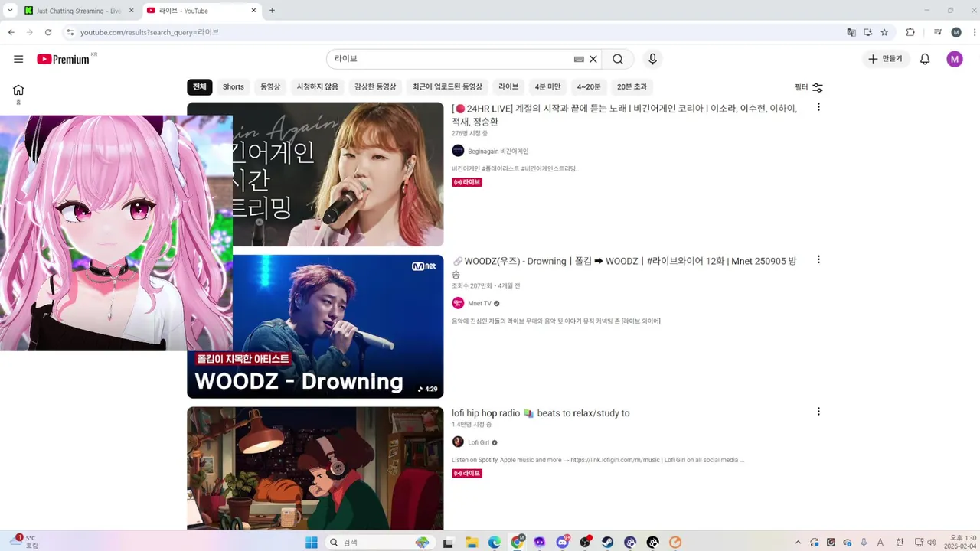
Task: Open the lofi girl stream thumbnail
Action: 315,468
